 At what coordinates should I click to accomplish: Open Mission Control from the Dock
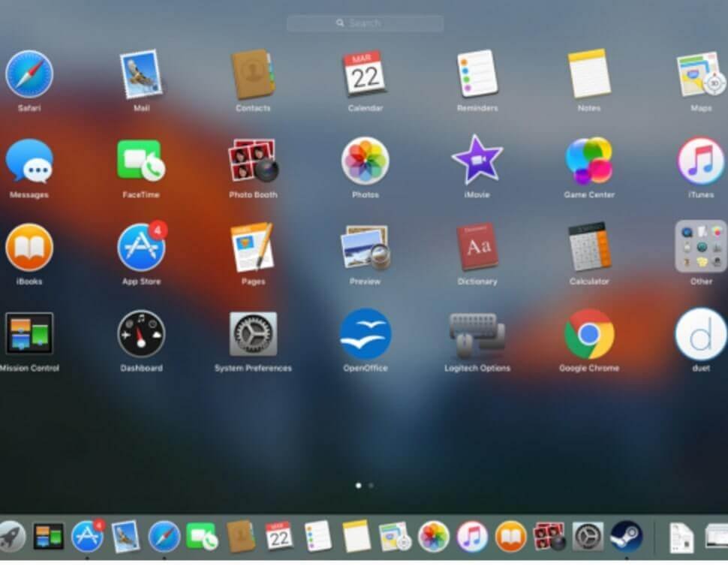pos(48,537)
